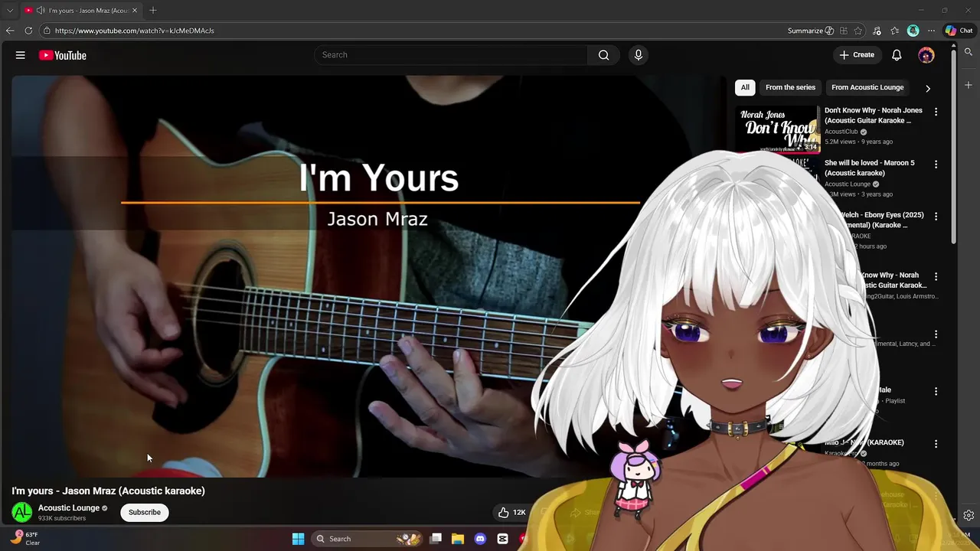Go back with the browser back arrow
The width and height of the screenshot is (980, 551).
(10, 31)
